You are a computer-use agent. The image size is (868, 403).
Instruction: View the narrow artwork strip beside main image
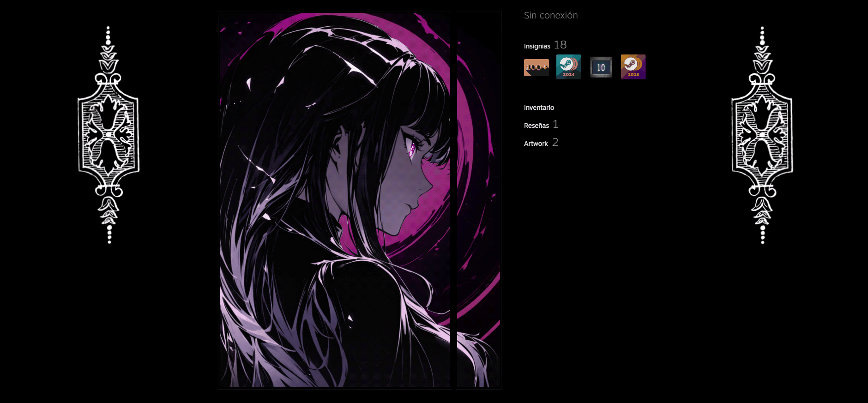(x=479, y=200)
